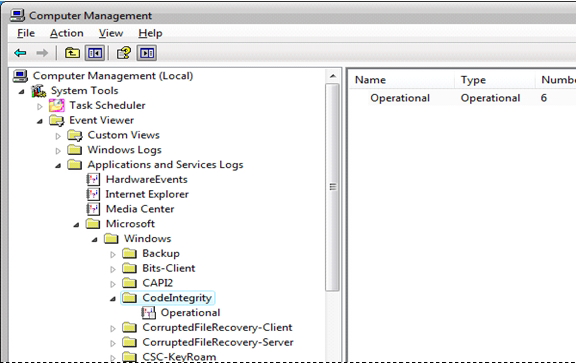Viewport: 576px width, 364px height.
Task: Click the HardwareEvents log icon
Action: tap(93, 180)
